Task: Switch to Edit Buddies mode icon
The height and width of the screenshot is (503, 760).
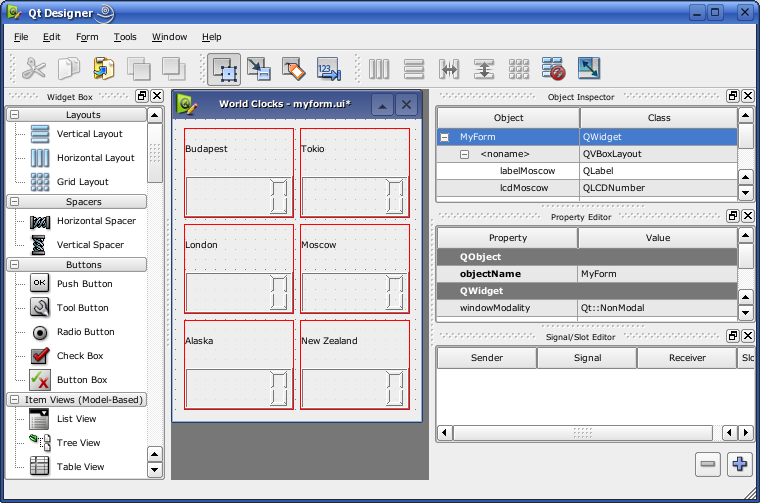Action: 294,68
